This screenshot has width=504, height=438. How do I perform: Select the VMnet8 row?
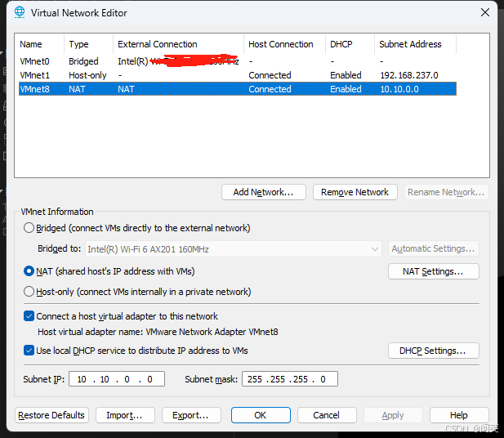point(238,89)
